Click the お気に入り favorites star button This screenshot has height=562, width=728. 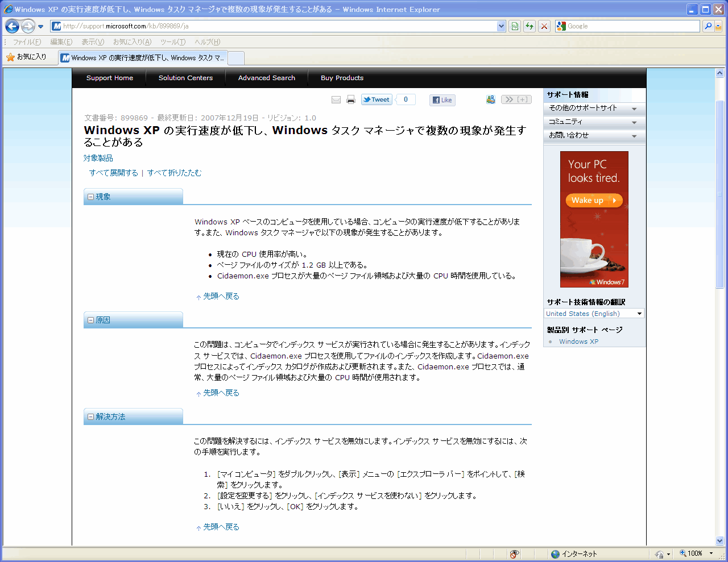(26, 57)
